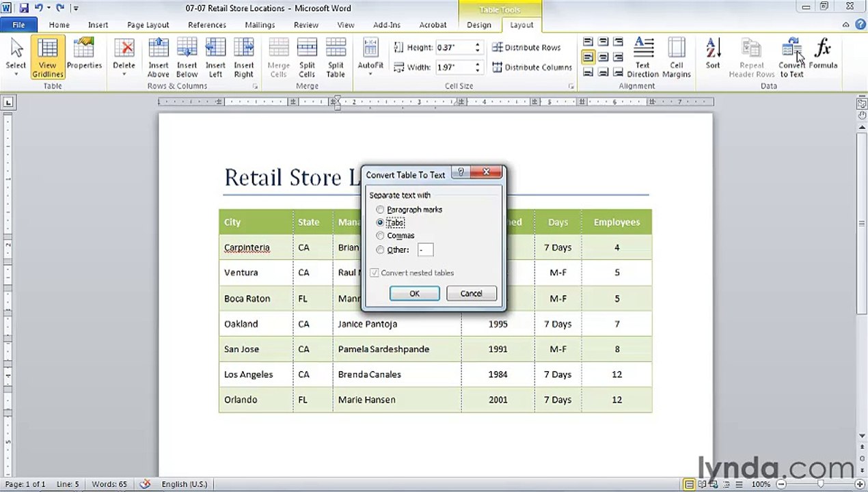Decrease Width spinner value
868x492 pixels.
477,70
